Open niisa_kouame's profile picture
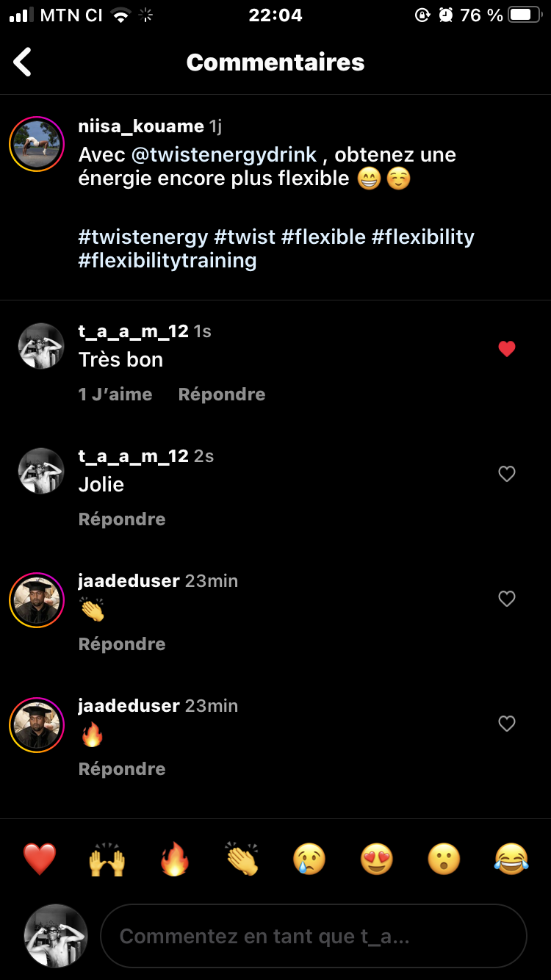The height and width of the screenshot is (980, 551). coord(37,144)
